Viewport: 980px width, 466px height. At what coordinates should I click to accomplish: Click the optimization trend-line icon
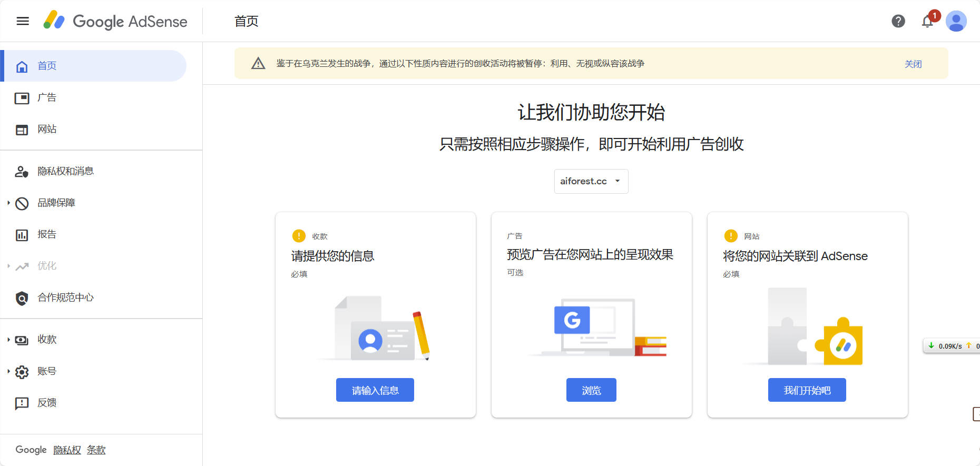tap(22, 266)
